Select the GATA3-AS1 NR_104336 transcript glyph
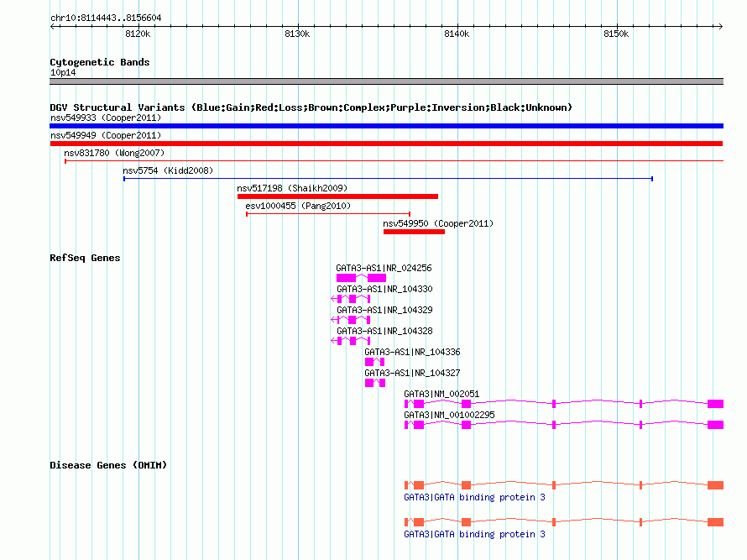747x560 pixels. click(374, 362)
